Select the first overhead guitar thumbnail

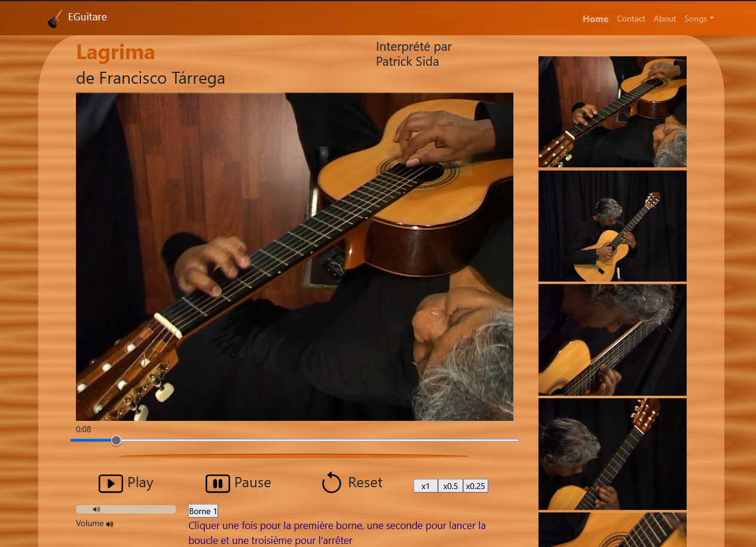(x=612, y=112)
